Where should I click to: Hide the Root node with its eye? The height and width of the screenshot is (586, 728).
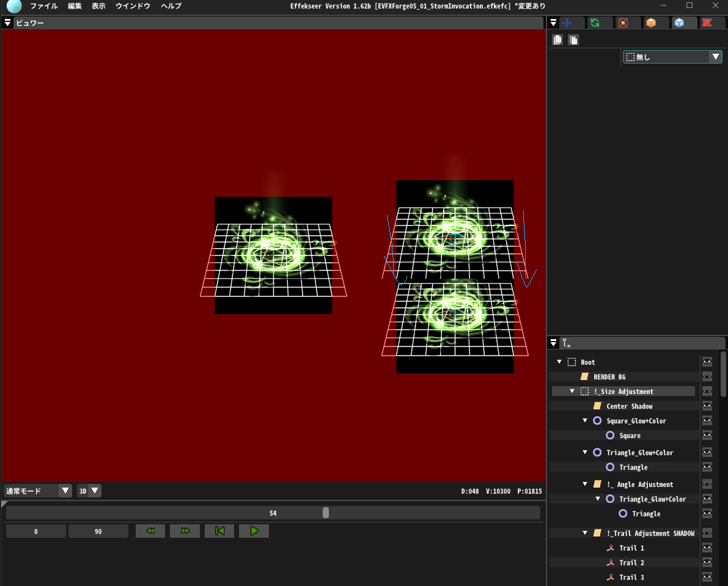click(707, 362)
